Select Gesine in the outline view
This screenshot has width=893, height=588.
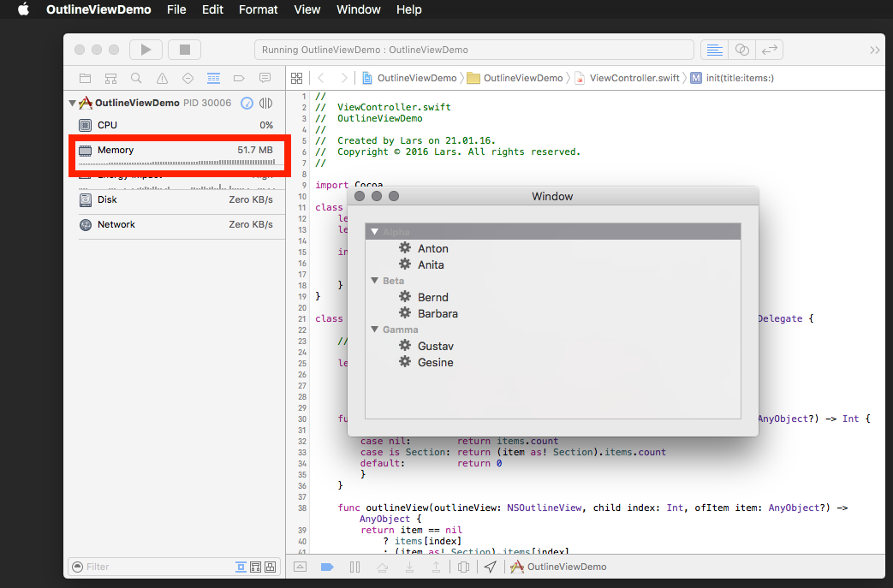click(x=435, y=363)
